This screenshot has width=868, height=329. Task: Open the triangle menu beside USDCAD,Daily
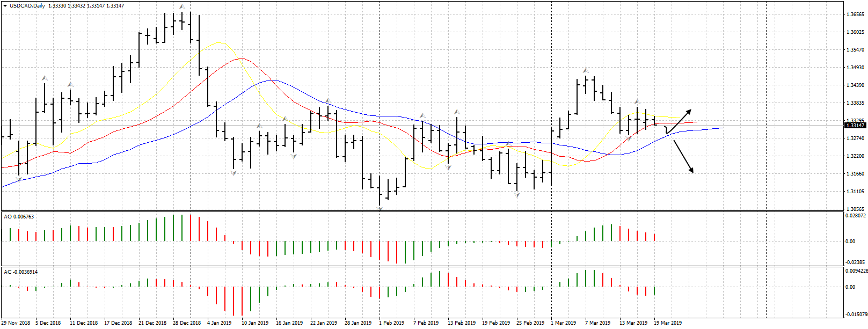(5, 5)
